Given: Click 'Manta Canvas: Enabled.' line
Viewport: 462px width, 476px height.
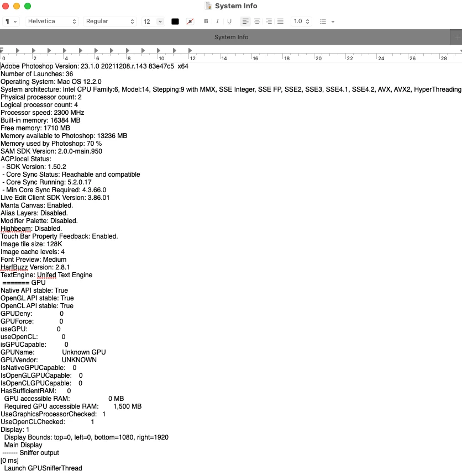Looking at the screenshot, I should tap(37, 205).
